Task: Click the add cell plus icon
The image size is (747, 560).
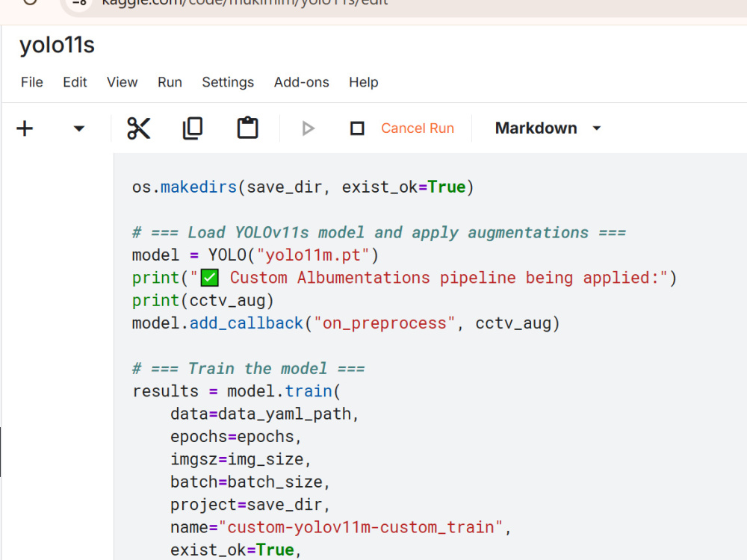Action: point(25,128)
